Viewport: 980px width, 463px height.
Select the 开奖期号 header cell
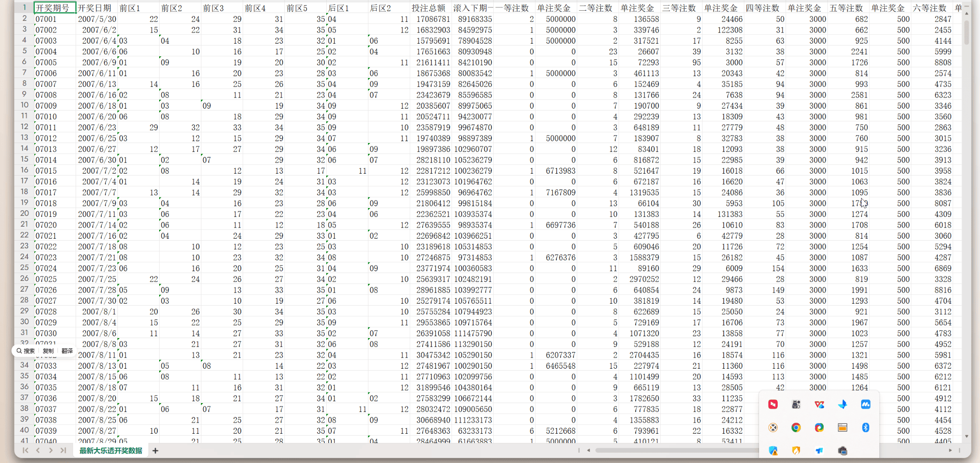click(55, 8)
